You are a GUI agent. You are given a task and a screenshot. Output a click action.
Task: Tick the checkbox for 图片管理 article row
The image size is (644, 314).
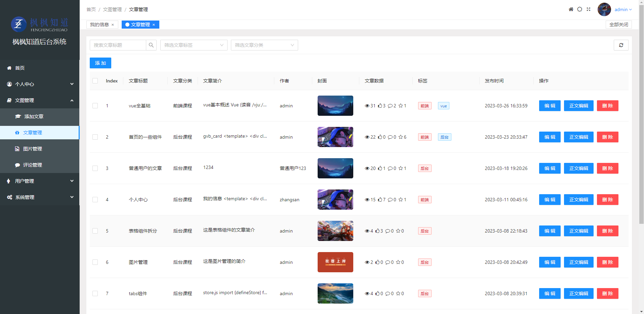[95, 262]
